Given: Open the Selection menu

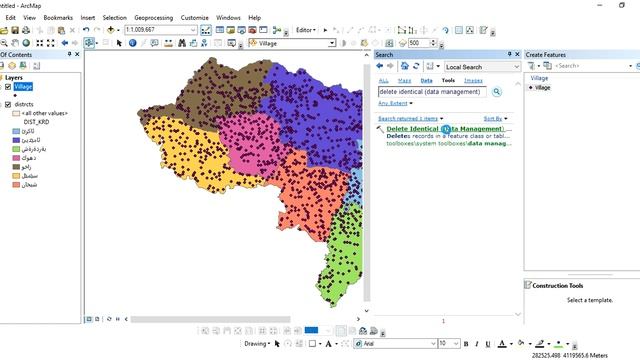Looking at the screenshot, I should click(114, 18).
